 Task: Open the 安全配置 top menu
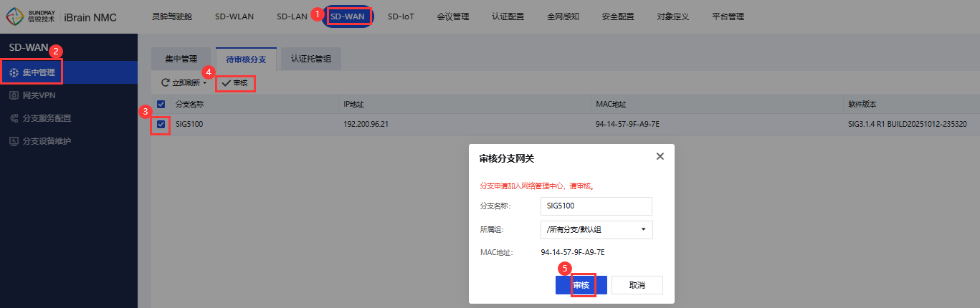pyautogui.click(x=617, y=16)
